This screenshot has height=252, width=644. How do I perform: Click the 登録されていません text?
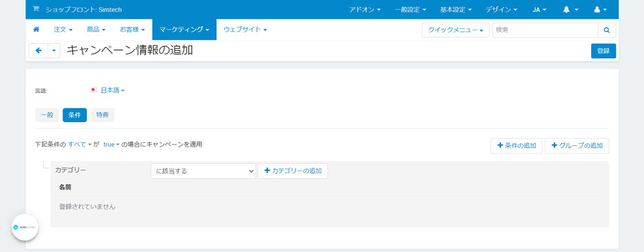88,207
